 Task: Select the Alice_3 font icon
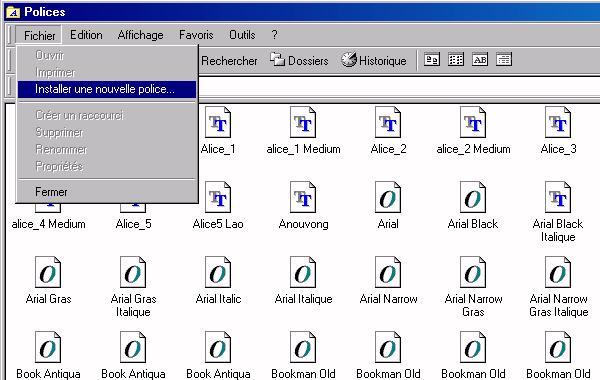[x=558, y=122]
